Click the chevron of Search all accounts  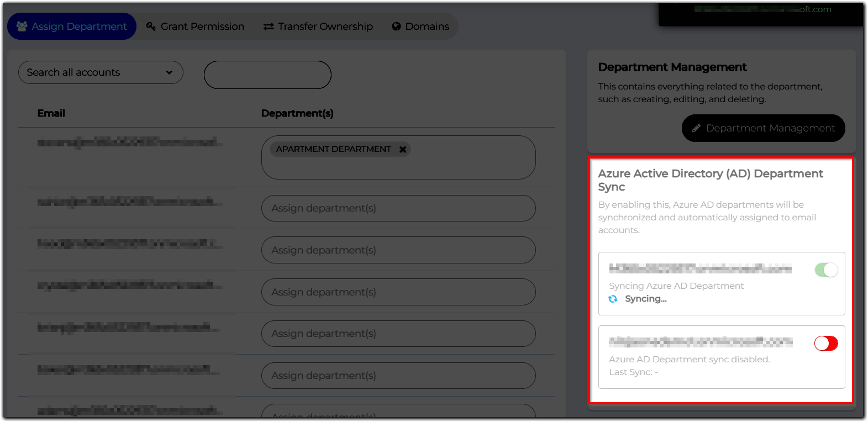pos(169,72)
